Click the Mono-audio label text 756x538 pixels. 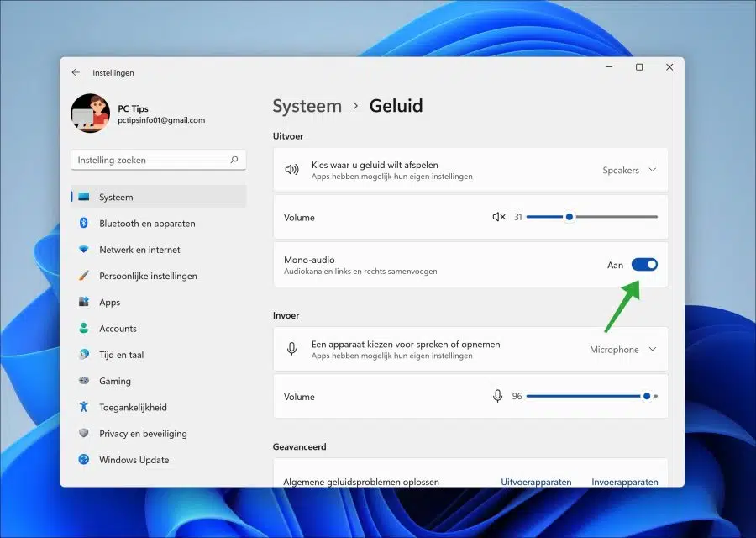(309, 260)
